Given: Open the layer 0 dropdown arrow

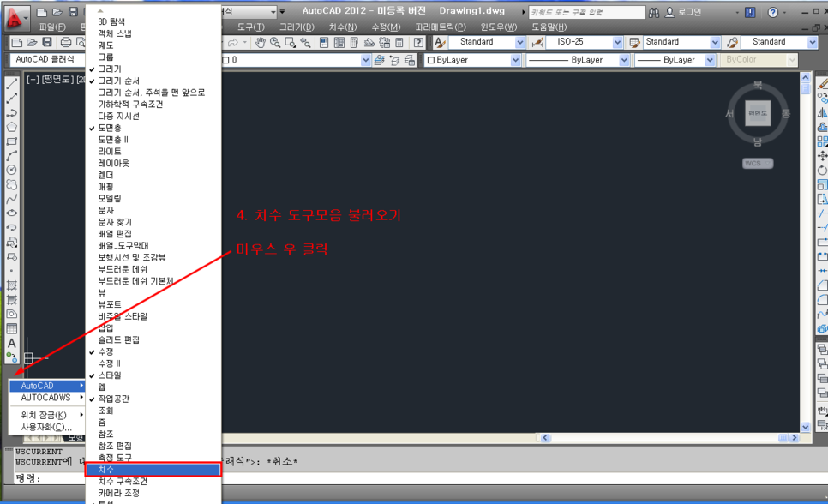Looking at the screenshot, I should tap(365, 60).
